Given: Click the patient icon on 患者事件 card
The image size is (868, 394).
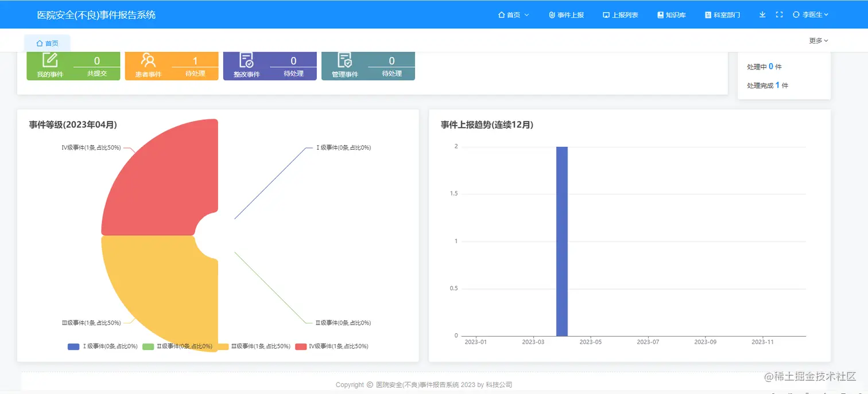Looking at the screenshot, I should (x=147, y=60).
